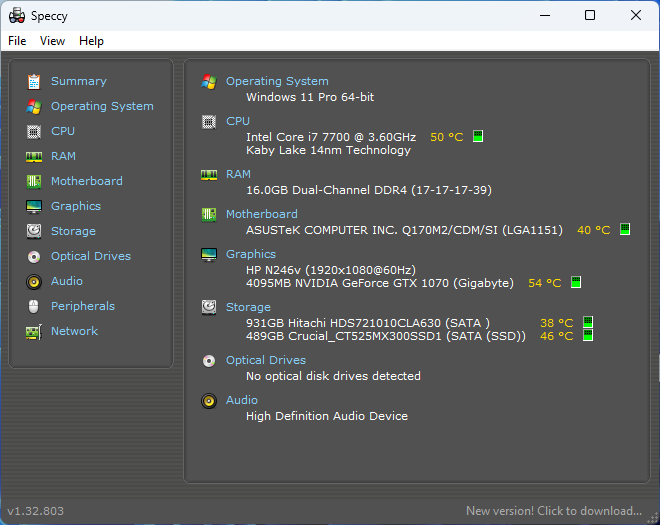Click the Graphics heading link in main panel
The width and height of the screenshot is (660, 525).
pyautogui.click(x=251, y=254)
